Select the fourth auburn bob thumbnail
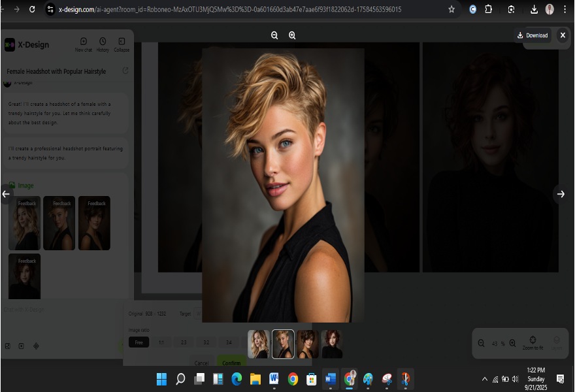 coord(332,344)
